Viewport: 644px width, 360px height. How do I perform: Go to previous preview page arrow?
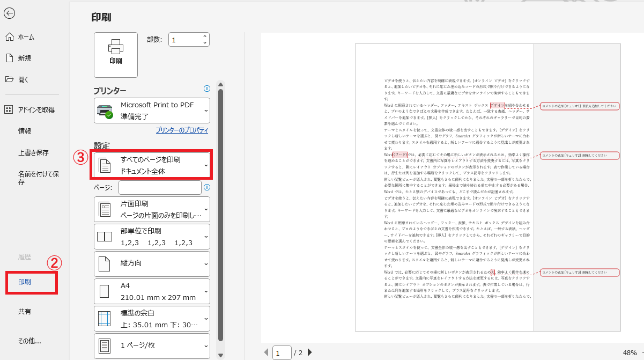(266, 352)
